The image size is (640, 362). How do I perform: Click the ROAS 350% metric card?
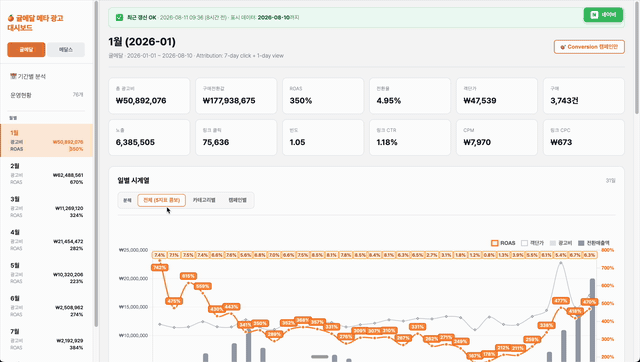(x=323, y=96)
